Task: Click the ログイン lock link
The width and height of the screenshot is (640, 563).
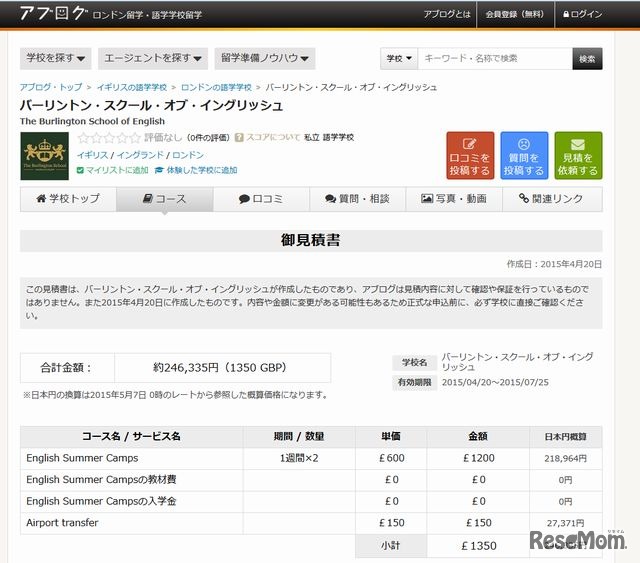Action: coord(582,14)
